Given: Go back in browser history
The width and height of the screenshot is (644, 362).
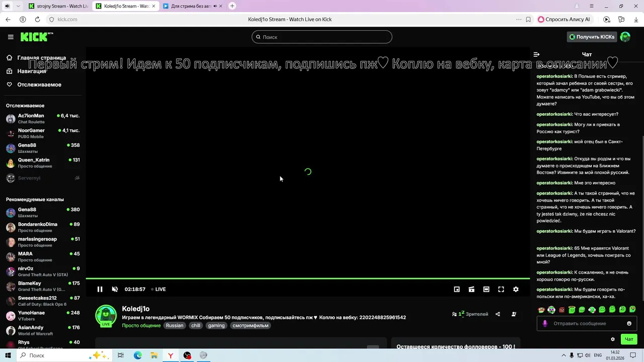Looking at the screenshot, I should click(8, 19).
